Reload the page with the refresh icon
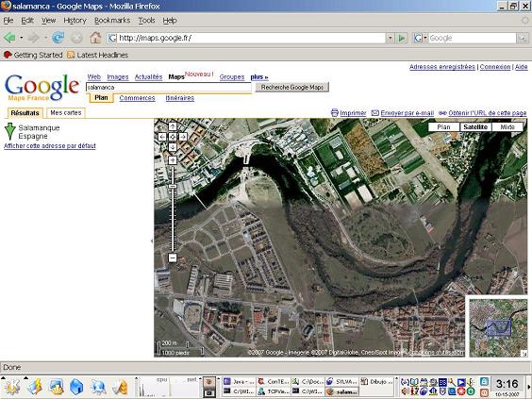The height and width of the screenshot is (399, 532). click(x=58, y=38)
